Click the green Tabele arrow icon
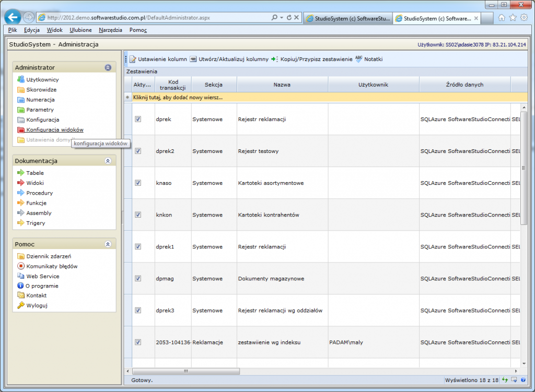The image size is (535, 392). pyautogui.click(x=21, y=173)
